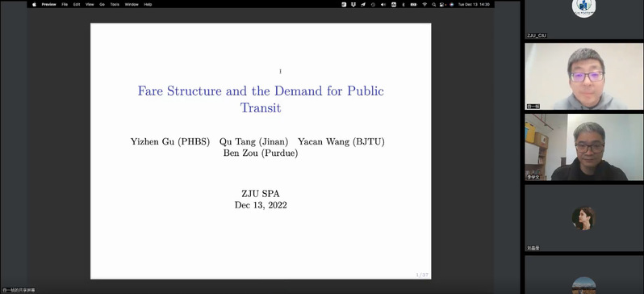Open the Window menu
This screenshot has width=644, height=294.
(x=132, y=4)
